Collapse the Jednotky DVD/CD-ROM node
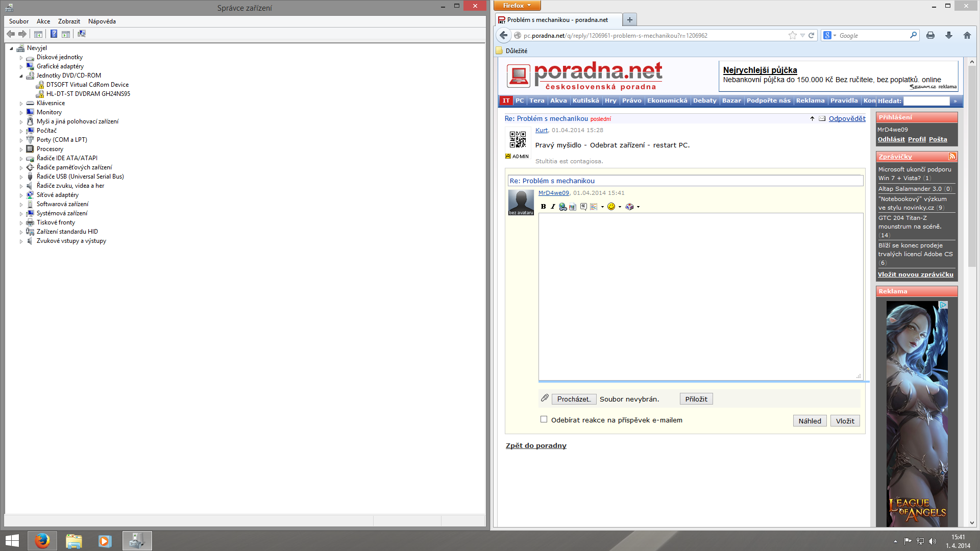Image resolution: width=980 pixels, height=551 pixels. pyautogui.click(x=21, y=76)
